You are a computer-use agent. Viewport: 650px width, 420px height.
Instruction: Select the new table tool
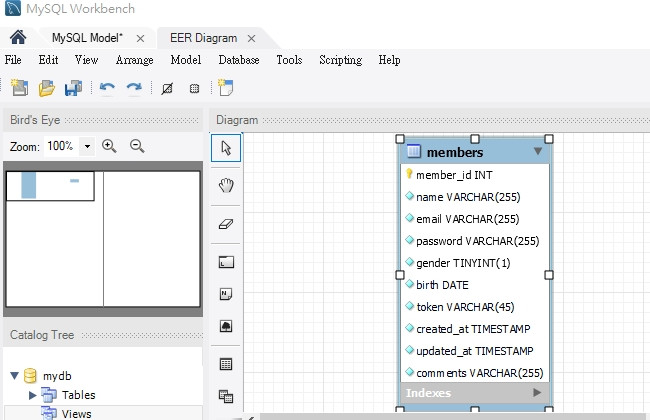click(x=226, y=364)
